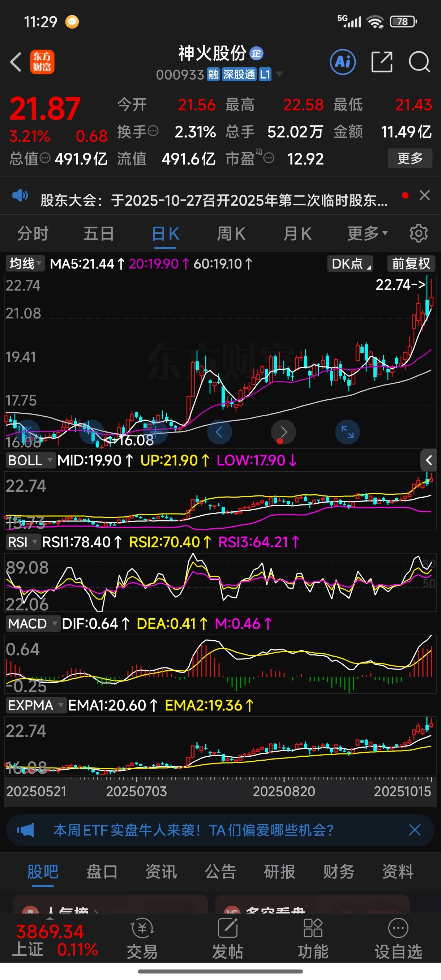The height and width of the screenshot is (980, 441).
Task: Switch to 月K chart tab
Action: point(297,233)
